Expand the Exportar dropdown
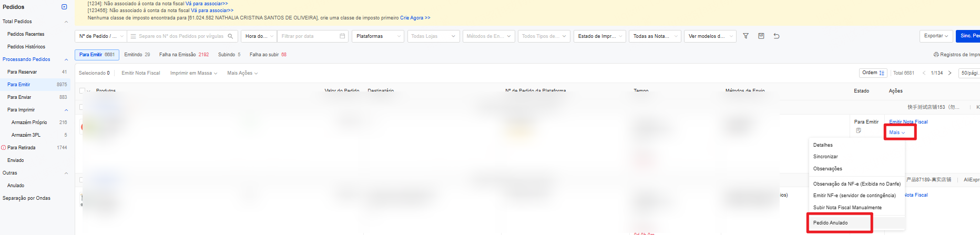This screenshot has height=235, width=980. 936,36
